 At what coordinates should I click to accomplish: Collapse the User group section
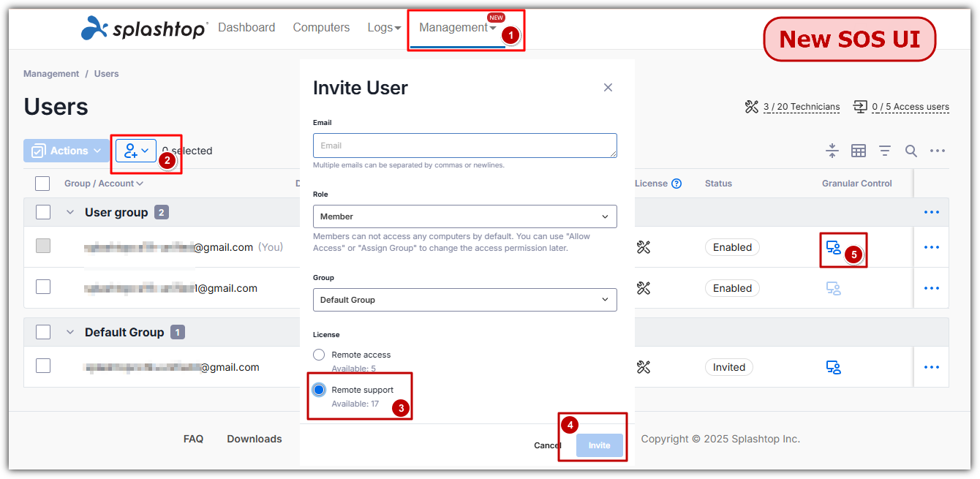70,212
